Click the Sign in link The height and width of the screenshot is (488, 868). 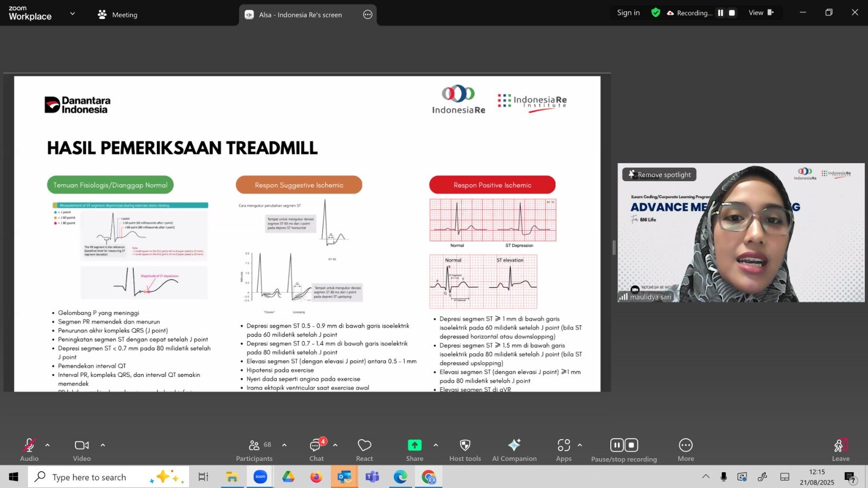[628, 13]
